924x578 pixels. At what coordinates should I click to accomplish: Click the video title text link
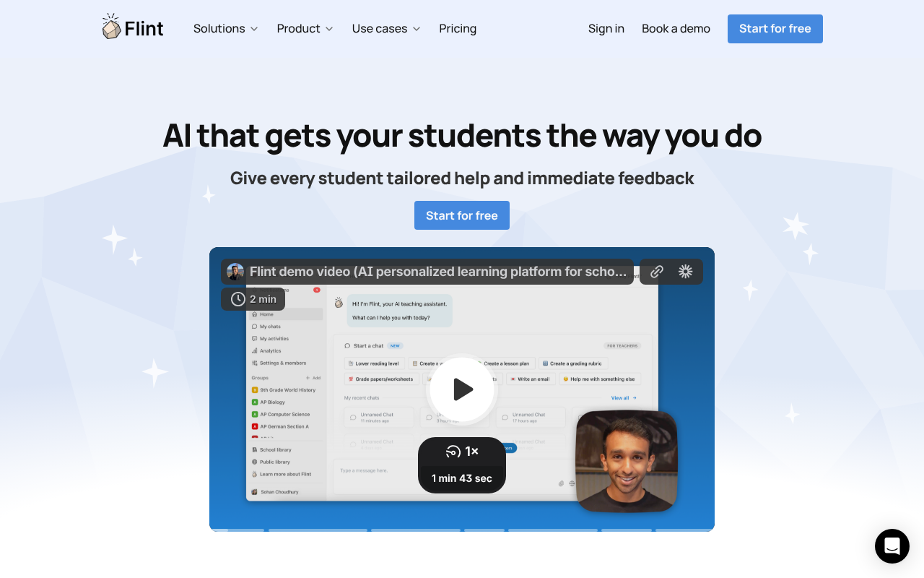(x=438, y=272)
